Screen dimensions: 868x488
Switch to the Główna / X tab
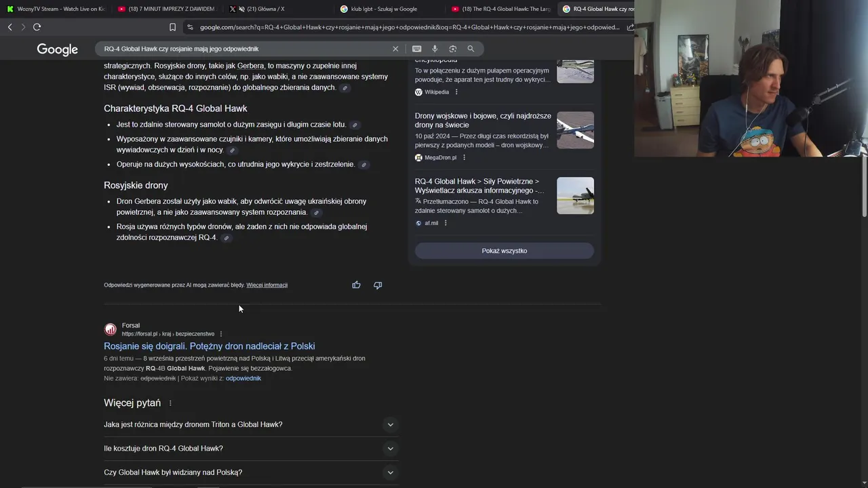(277, 9)
